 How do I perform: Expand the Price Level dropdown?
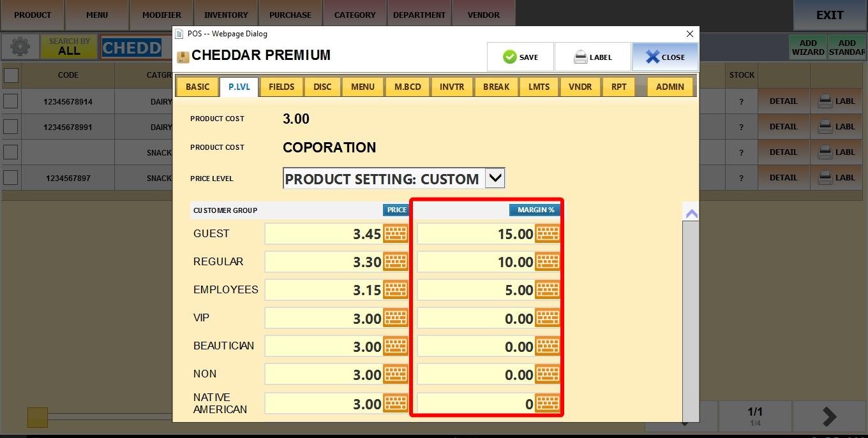coord(495,179)
